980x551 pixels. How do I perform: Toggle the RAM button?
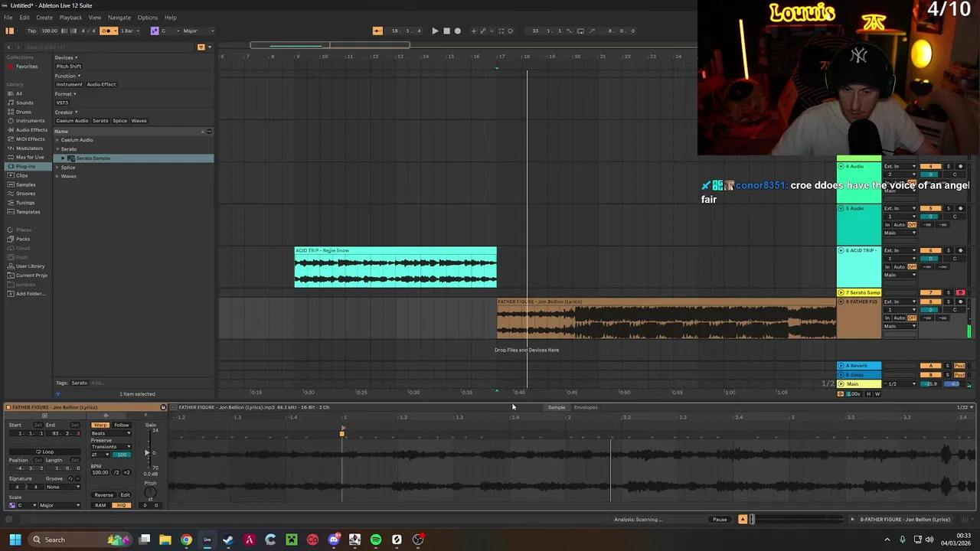100,506
